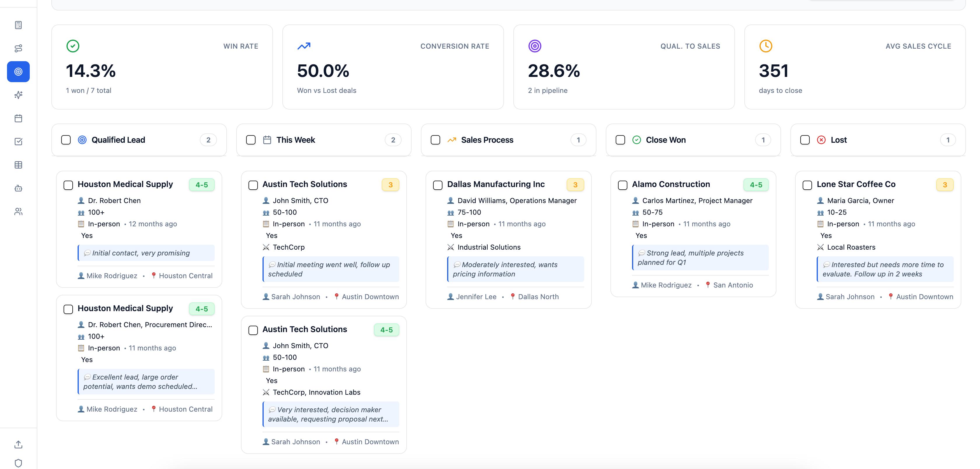Open the table grid sidebar icon
The image size is (980, 469).
click(18, 165)
